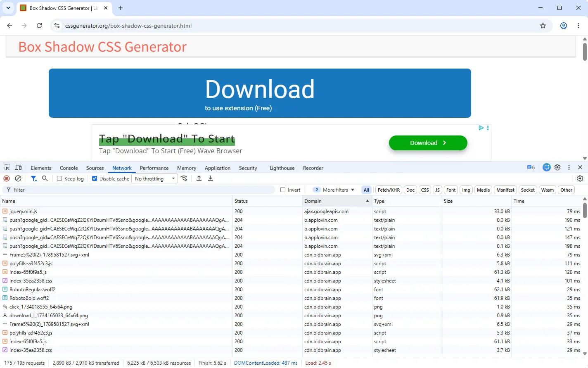
Task: Filter requests by Wasm type
Action: 548,190
